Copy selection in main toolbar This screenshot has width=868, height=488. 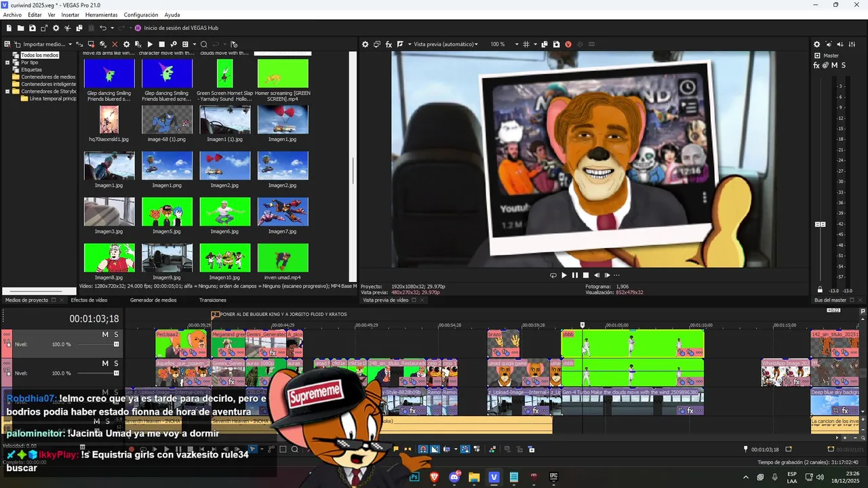pyautogui.click(x=79, y=28)
